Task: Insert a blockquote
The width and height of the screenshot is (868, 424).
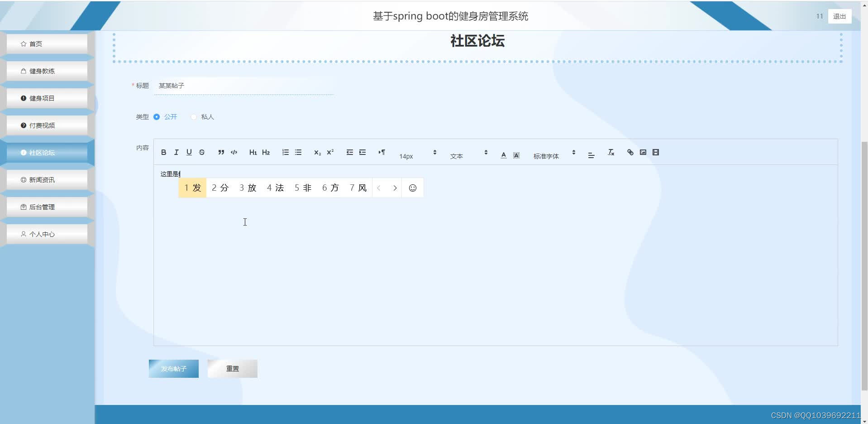Action: pyautogui.click(x=221, y=152)
